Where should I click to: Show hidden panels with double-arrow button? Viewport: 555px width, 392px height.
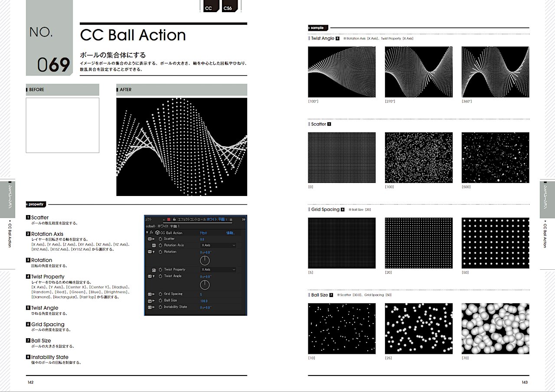tap(243, 219)
